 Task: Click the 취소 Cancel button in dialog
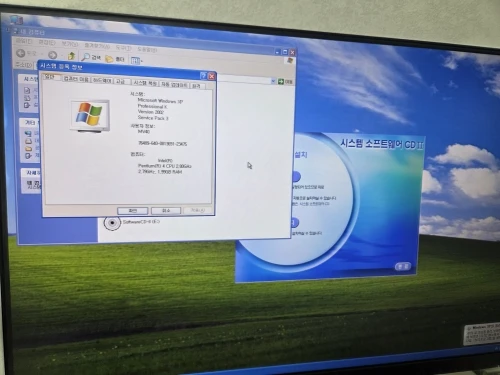pos(166,211)
